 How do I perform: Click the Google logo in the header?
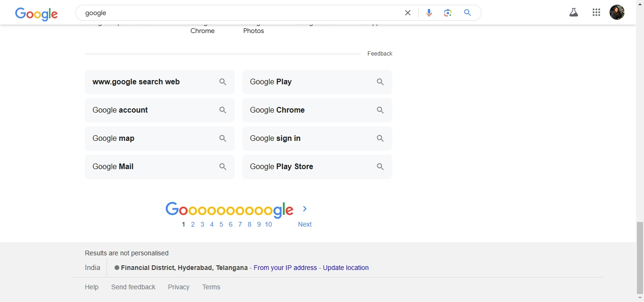pos(36,14)
